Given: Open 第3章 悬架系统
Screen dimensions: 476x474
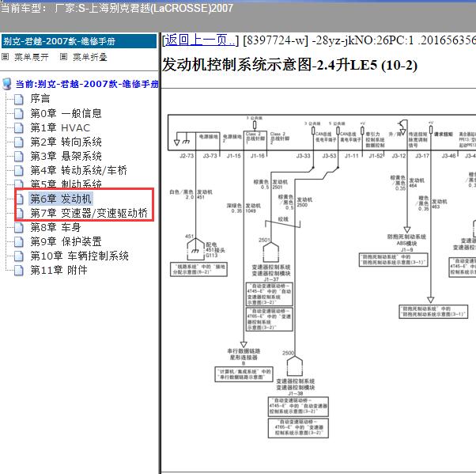Looking at the screenshot, I should coord(66,156).
